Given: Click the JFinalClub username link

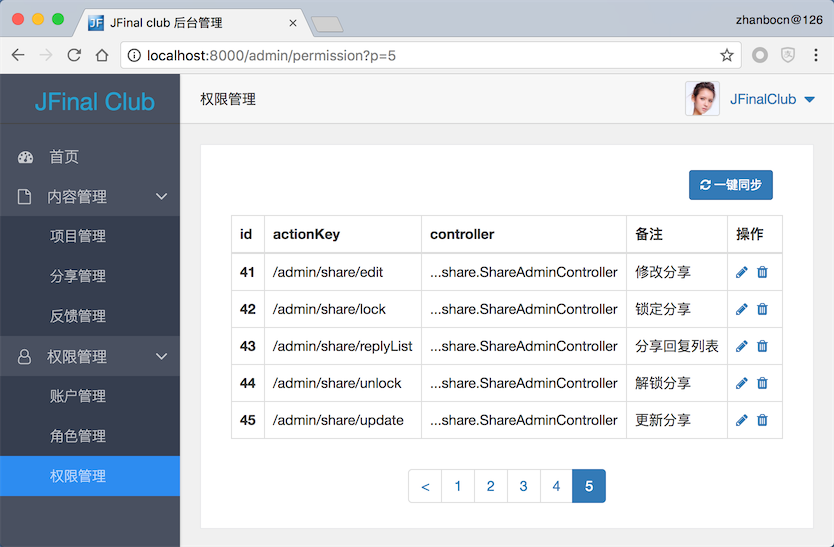Looking at the screenshot, I should click(x=763, y=100).
